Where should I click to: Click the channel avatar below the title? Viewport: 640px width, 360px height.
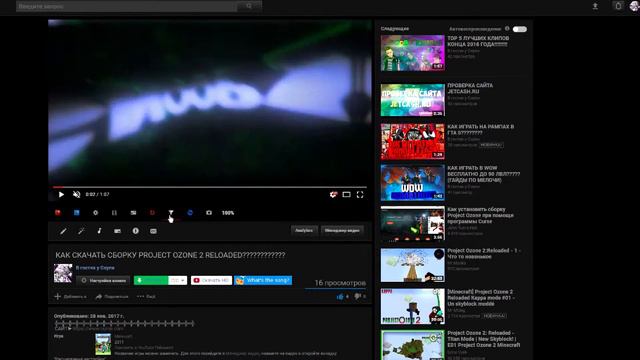(63, 273)
